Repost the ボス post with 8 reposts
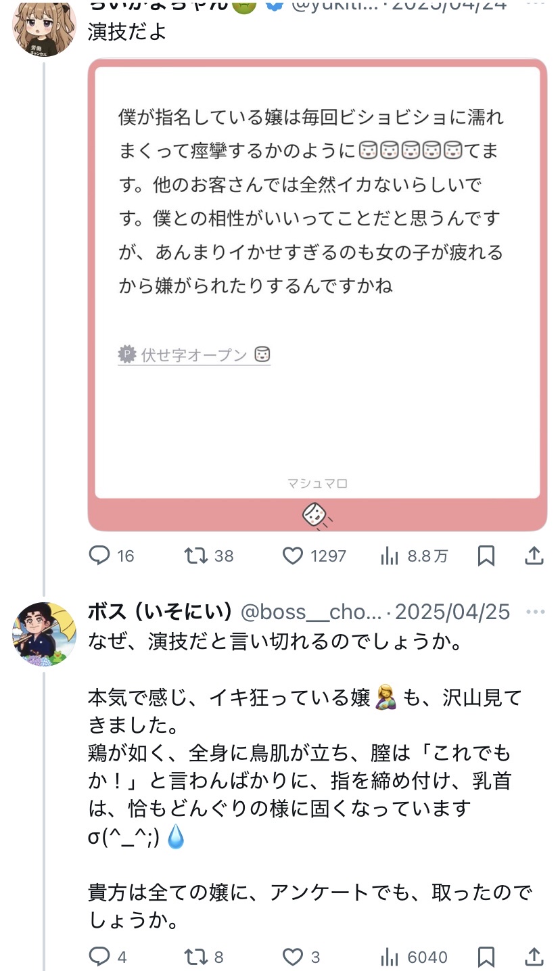This screenshot has width=560, height=971. (197, 957)
